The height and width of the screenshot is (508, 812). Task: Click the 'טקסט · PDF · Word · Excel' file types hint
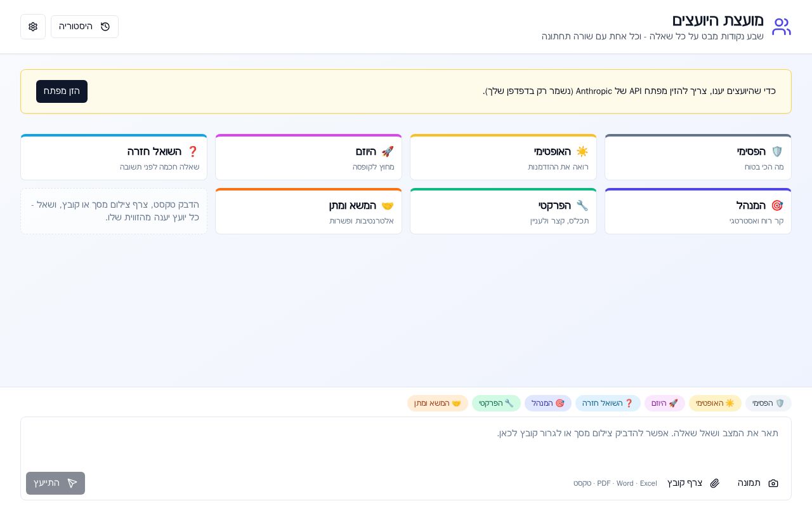pyautogui.click(x=615, y=483)
